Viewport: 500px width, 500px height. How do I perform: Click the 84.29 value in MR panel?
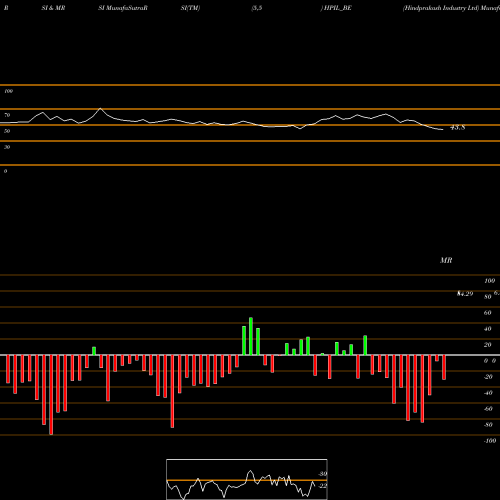pos(465,294)
